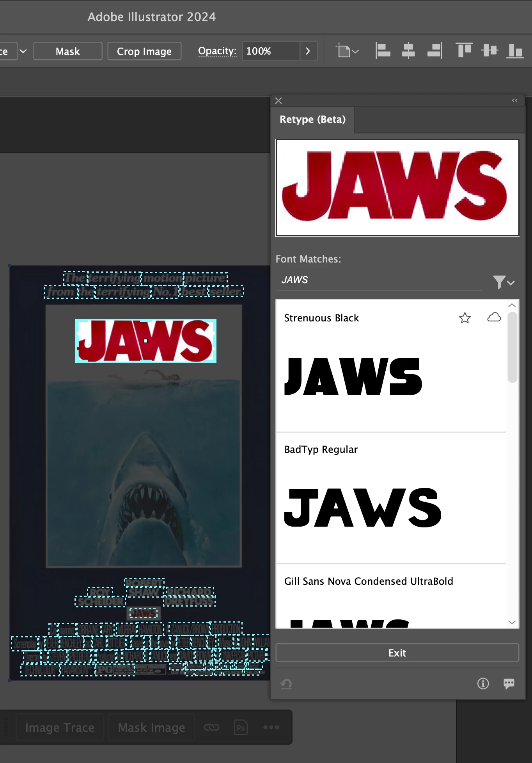Image resolution: width=532 pixels, height=763 pixels.
Task: Click the Retype reset/undo icon
Action: click(286, 683)
